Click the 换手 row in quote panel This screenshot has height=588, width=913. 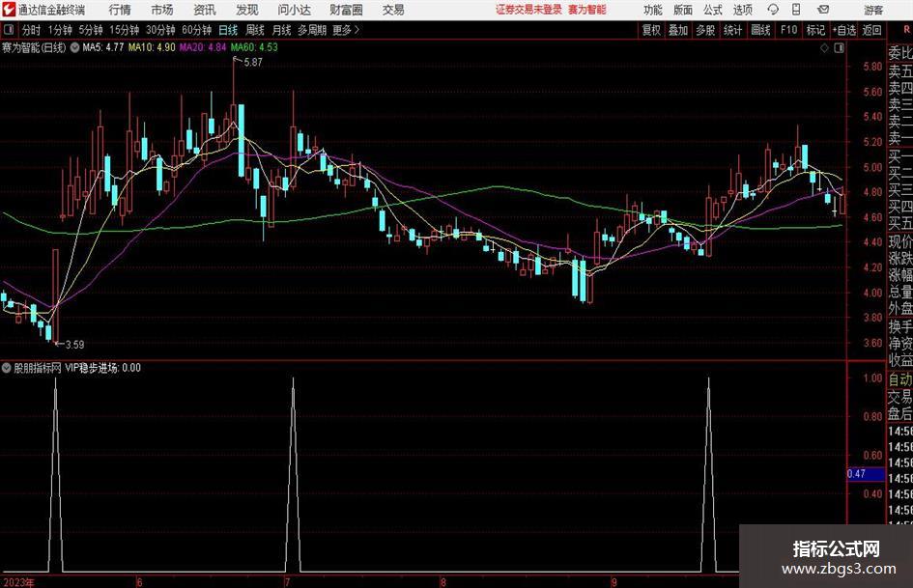(900, 326)
